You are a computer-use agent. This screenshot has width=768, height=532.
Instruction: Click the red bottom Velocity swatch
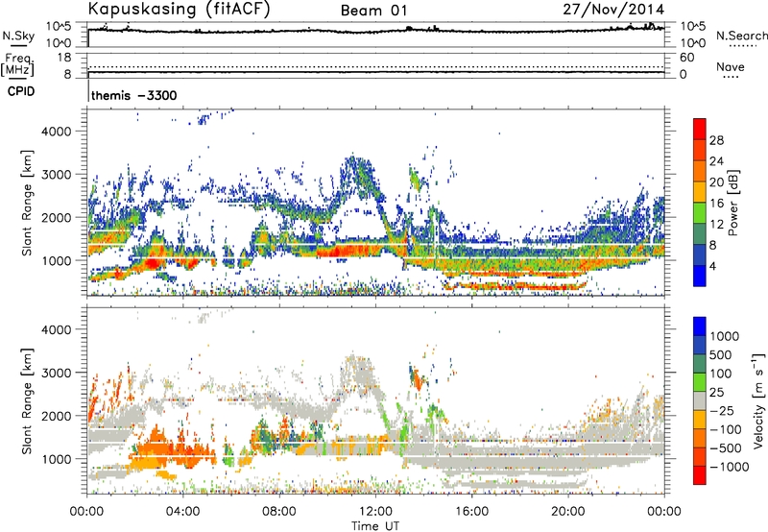(x=700, y=475)
